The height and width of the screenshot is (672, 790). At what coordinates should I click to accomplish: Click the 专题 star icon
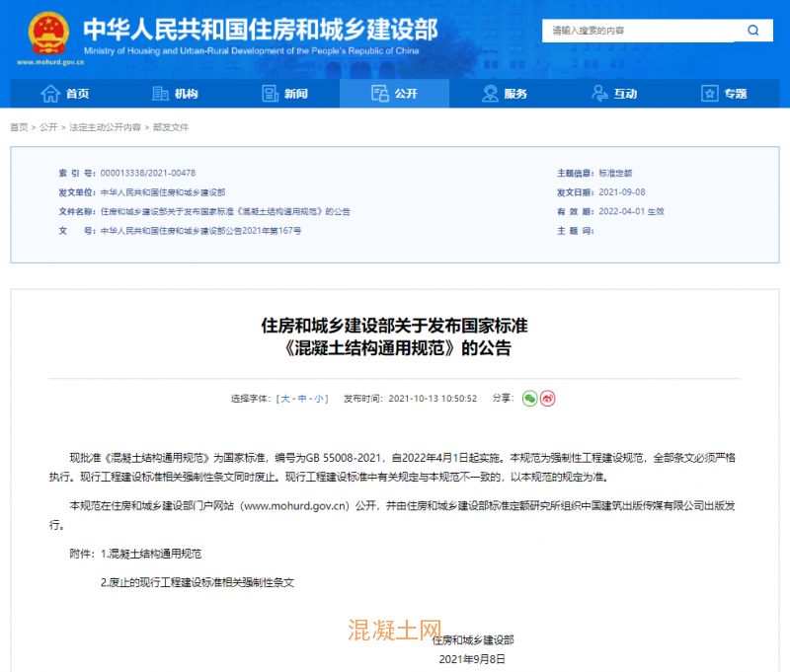click(709, 94)
